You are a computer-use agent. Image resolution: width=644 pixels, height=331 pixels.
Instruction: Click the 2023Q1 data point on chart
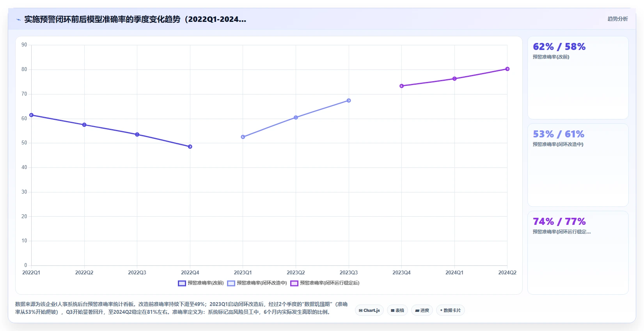243,137
